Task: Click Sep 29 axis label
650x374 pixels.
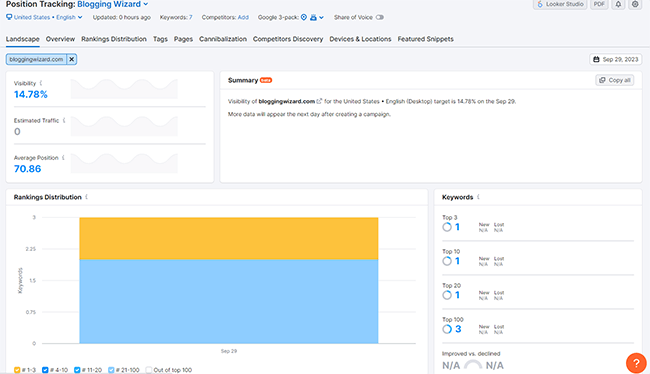Action: click(229, 351)
